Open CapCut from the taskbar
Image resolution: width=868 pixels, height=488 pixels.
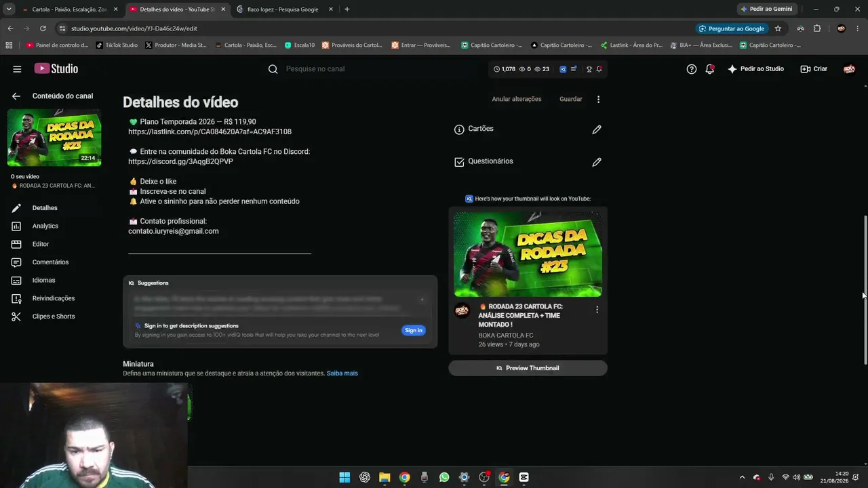524,477
